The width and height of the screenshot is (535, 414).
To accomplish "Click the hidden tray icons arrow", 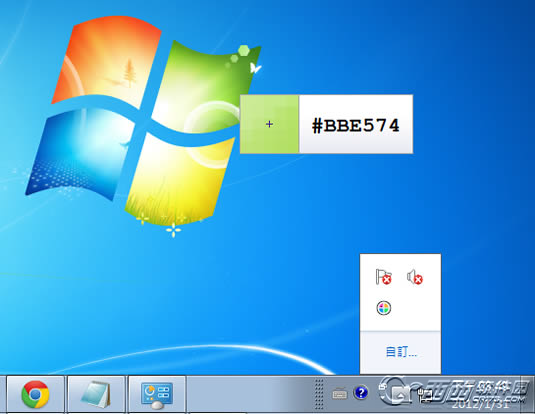I will [x=401, y=394].
